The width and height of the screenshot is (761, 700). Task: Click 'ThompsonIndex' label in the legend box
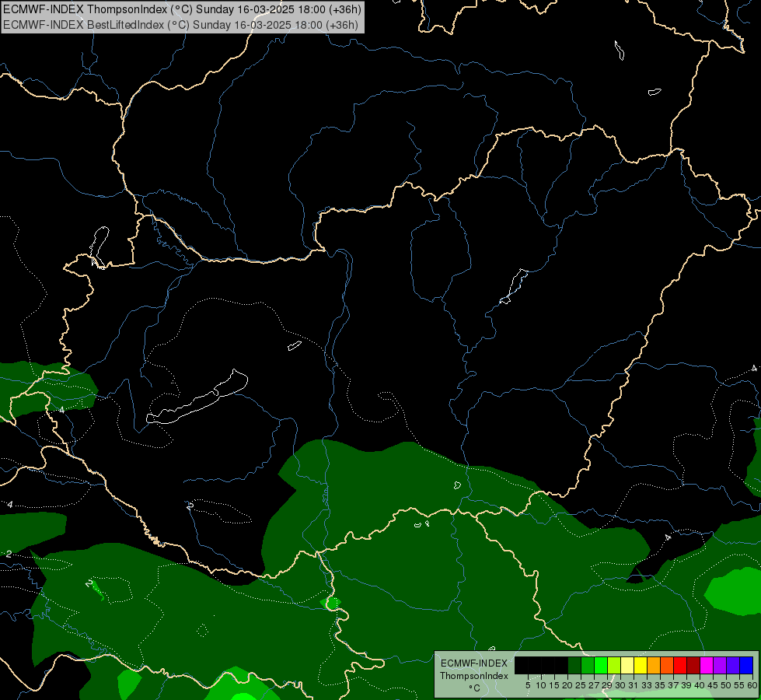(x=473, y=676)
